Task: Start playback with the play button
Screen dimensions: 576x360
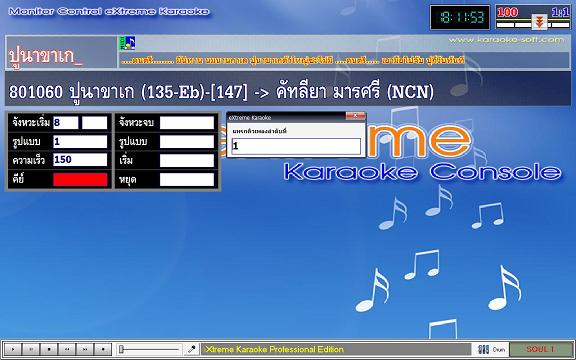Action: (x=13, y=349)
